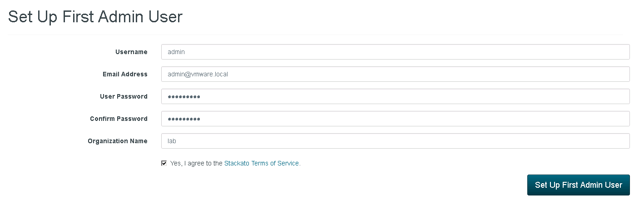The width and height of the screenshot is (644, 220).
Task: Click the Username label
Action: tap(131, 52)
